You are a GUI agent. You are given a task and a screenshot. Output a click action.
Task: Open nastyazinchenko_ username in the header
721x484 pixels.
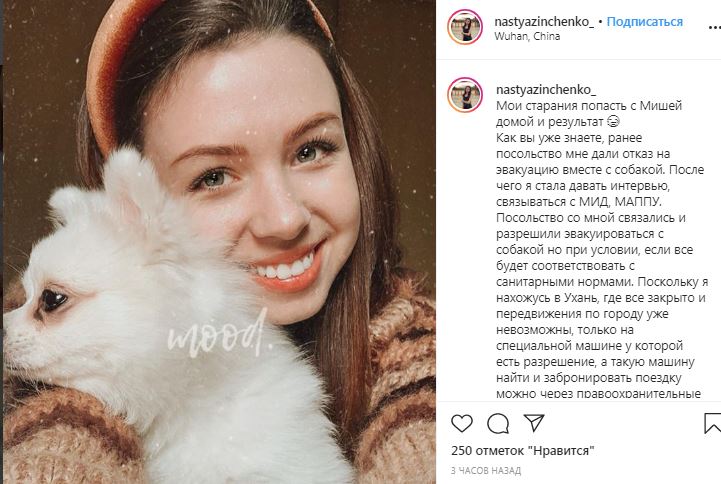(544, 22)
